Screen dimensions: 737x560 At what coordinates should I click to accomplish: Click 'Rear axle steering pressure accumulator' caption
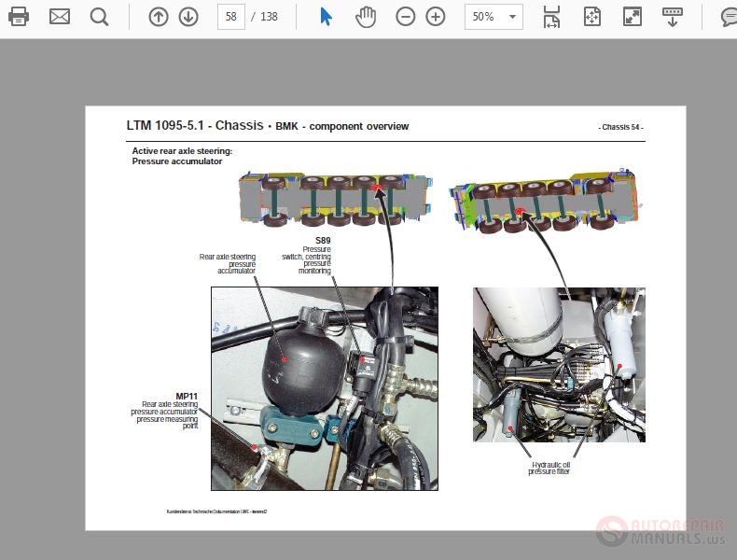pos(228,264)
